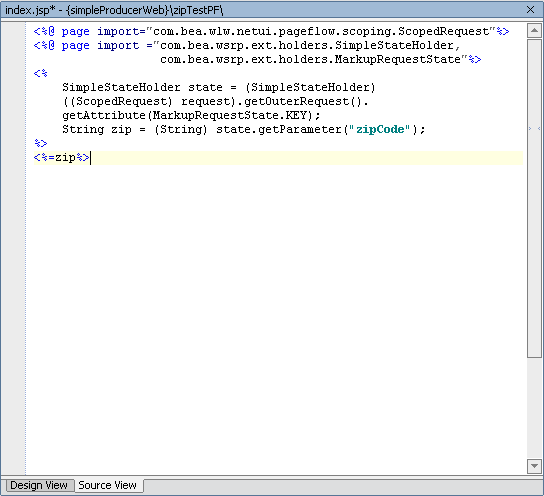Viewport: 544px width, 496px height.
Task: Click the scroll up arrow button
Action: point(534,31)
